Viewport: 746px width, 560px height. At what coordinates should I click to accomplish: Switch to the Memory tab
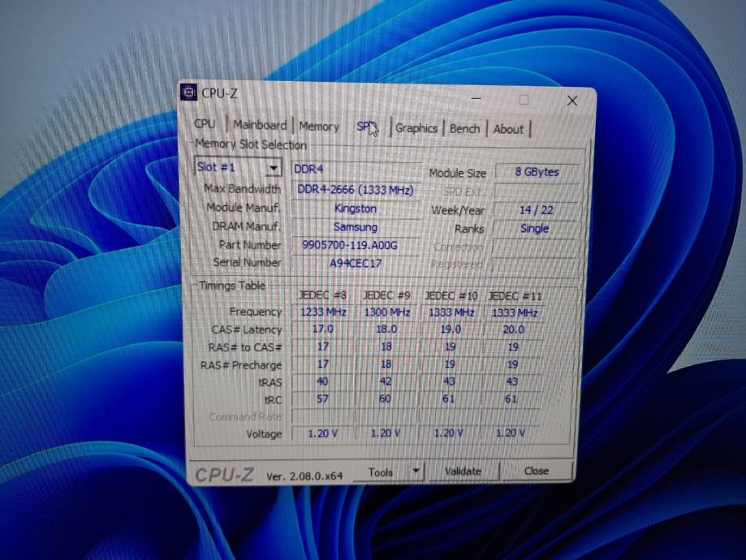click(x=319, y=127)
